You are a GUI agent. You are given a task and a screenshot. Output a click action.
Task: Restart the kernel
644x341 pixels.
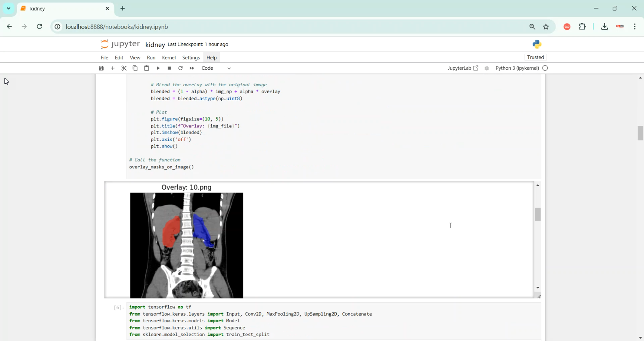coord(181,68)
